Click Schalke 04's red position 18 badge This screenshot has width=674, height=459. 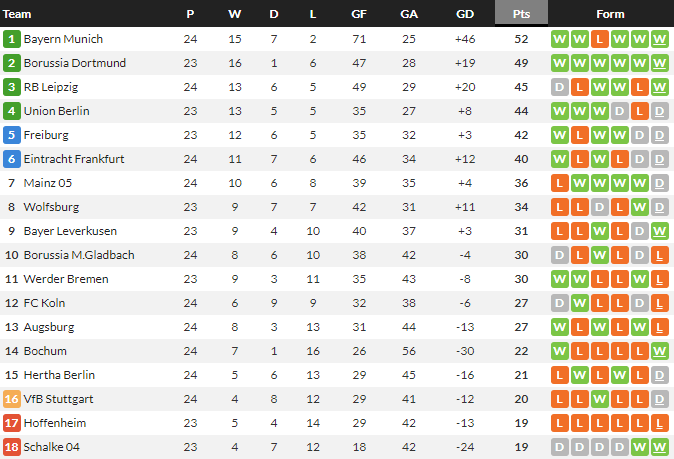12,447
